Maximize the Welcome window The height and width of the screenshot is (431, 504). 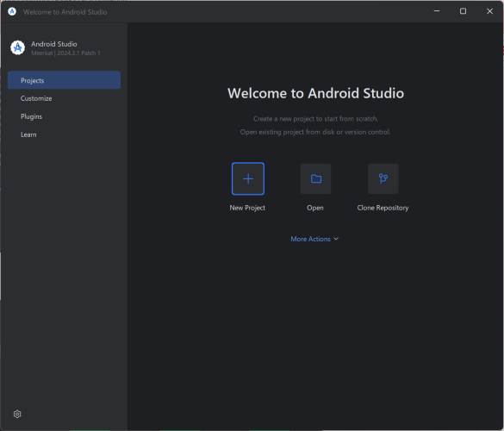[463, 11]
